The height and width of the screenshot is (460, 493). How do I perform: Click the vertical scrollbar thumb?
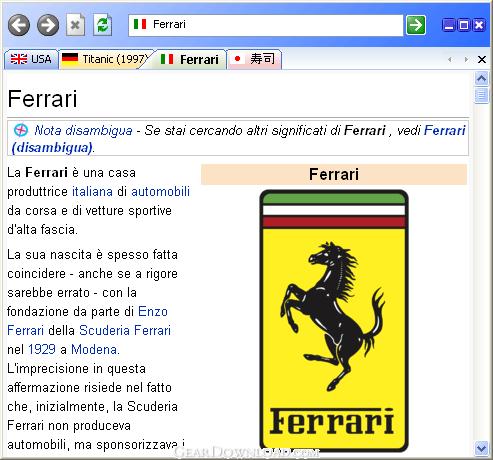click(481, 95)
